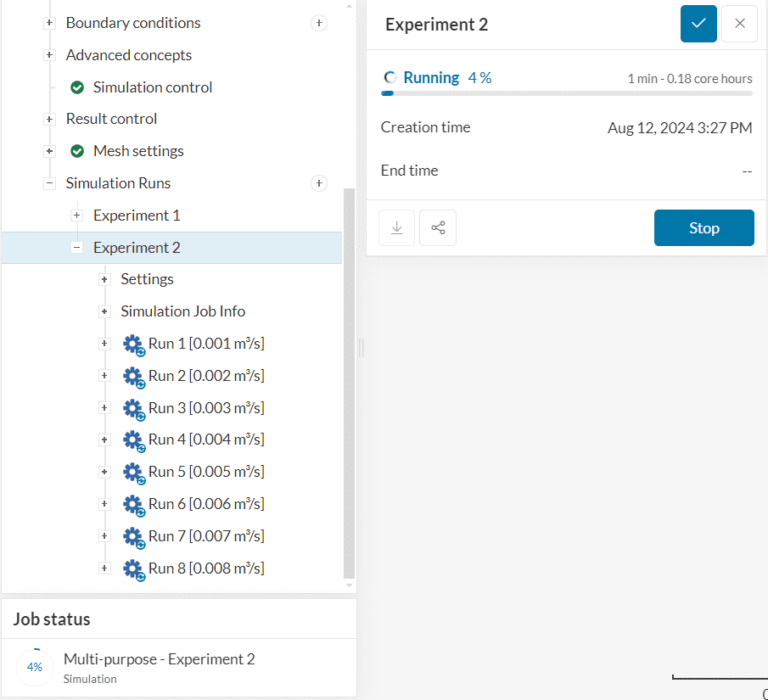Click the share icon in Experiment 2 panel
Viewport: 768px width, 700px height.
tap(438, 228)
